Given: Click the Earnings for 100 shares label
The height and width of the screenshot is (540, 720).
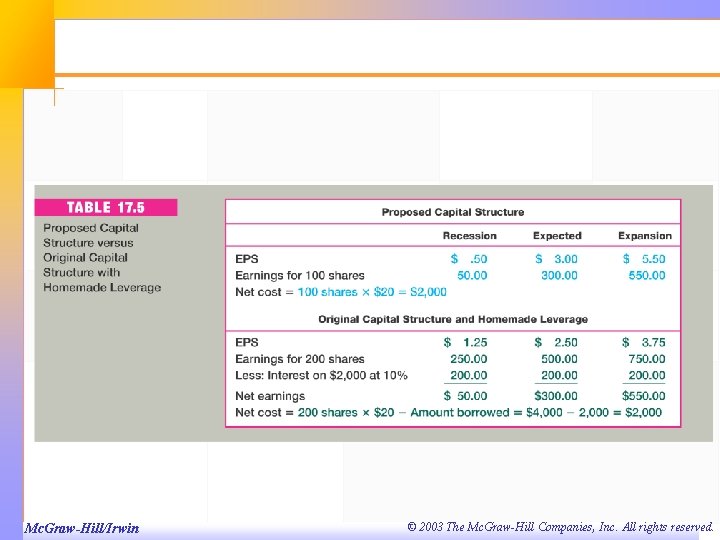Looking at the screenshot, I should [x=300, y=276].
